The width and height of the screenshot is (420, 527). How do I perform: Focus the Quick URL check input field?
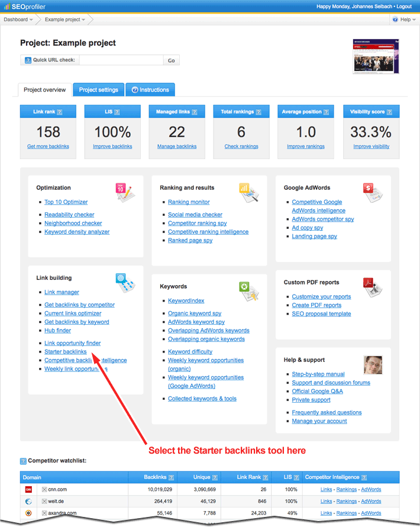coord(121,60)
